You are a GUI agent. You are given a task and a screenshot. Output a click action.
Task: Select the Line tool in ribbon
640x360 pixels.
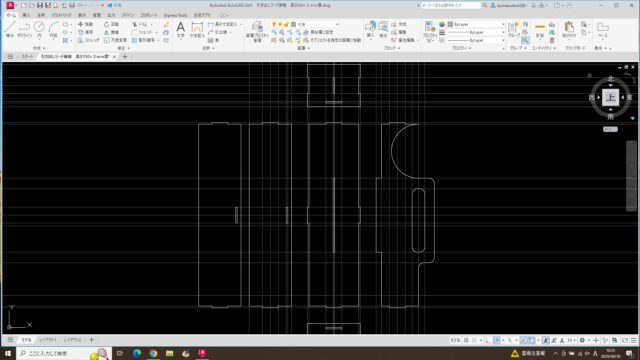click(x=10, y=30)
